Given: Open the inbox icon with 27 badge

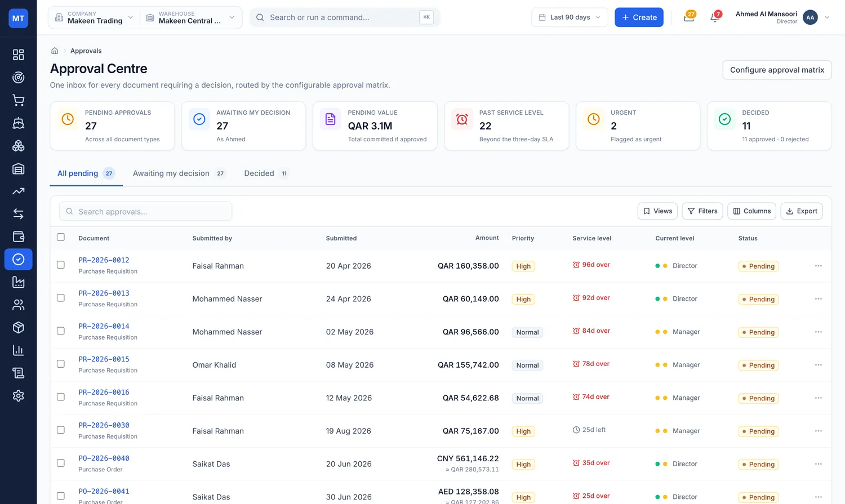Looking at the screenshot, I should (x=688, y=17).
